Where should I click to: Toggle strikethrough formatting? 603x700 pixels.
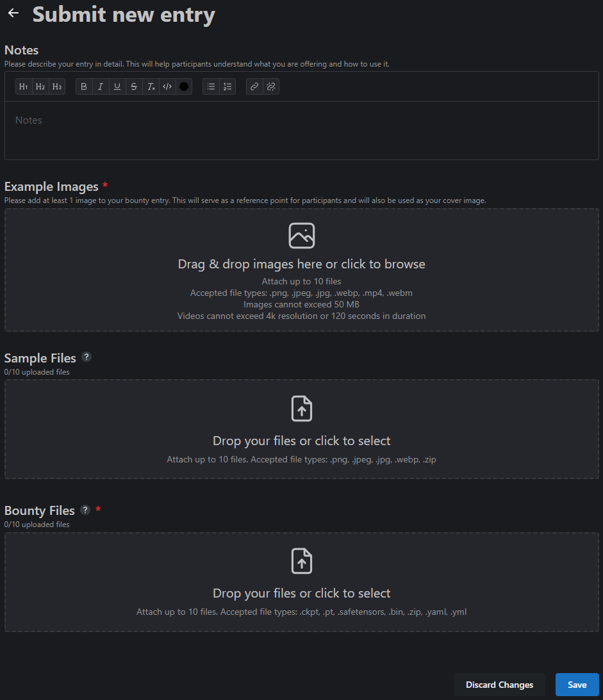coord(134,86)
